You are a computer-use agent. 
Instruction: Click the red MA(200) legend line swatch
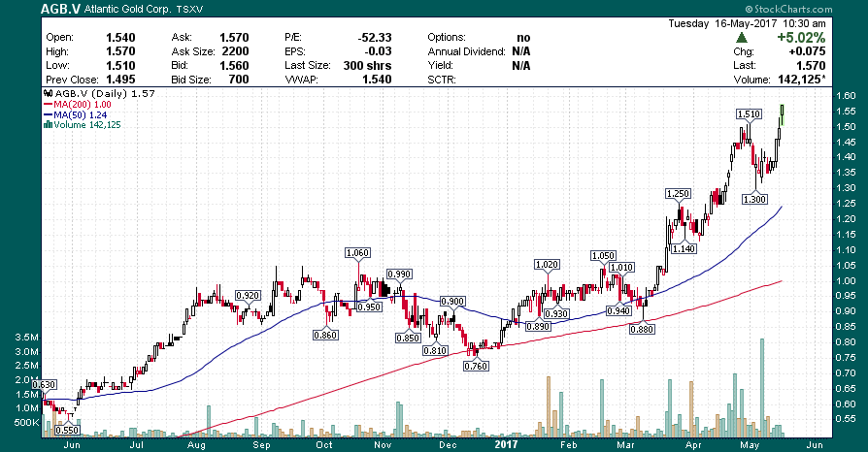[x=48, y=104]
